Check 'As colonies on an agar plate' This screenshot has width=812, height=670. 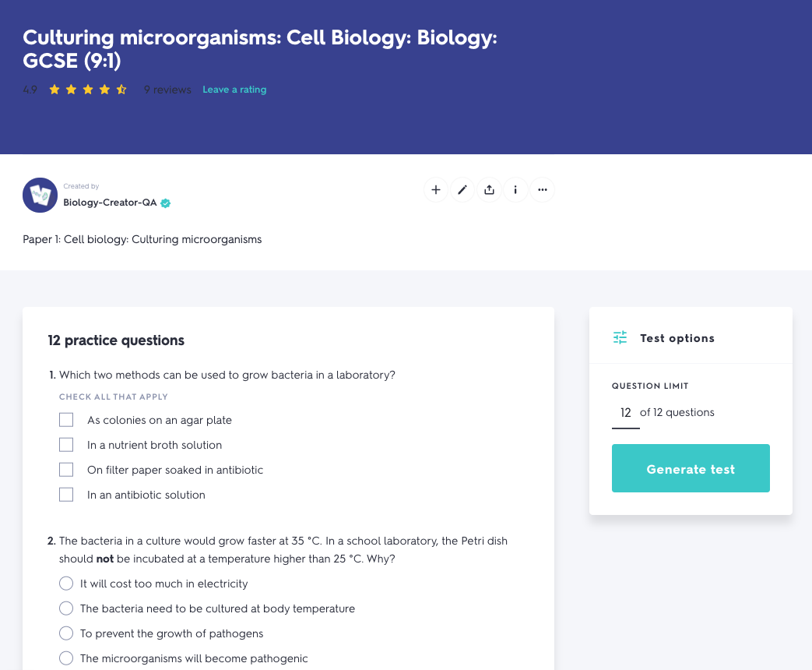coord(66,419)
